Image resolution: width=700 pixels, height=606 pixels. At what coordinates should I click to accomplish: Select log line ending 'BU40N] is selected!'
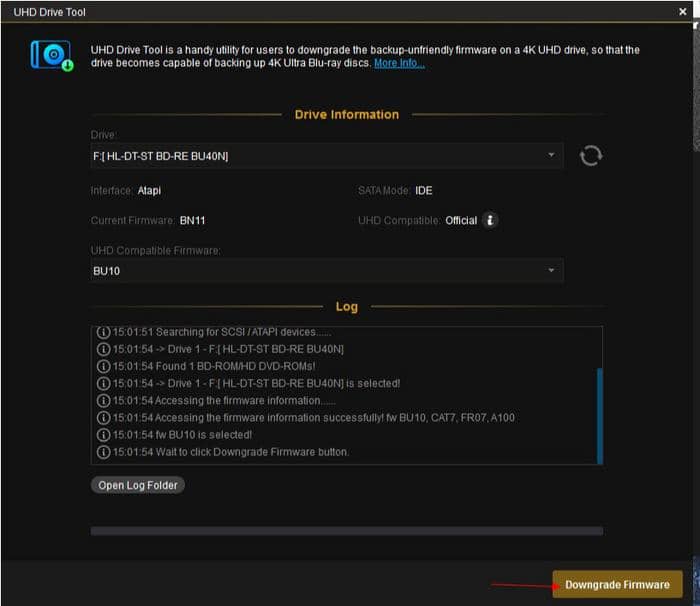(x=256, y=383)
